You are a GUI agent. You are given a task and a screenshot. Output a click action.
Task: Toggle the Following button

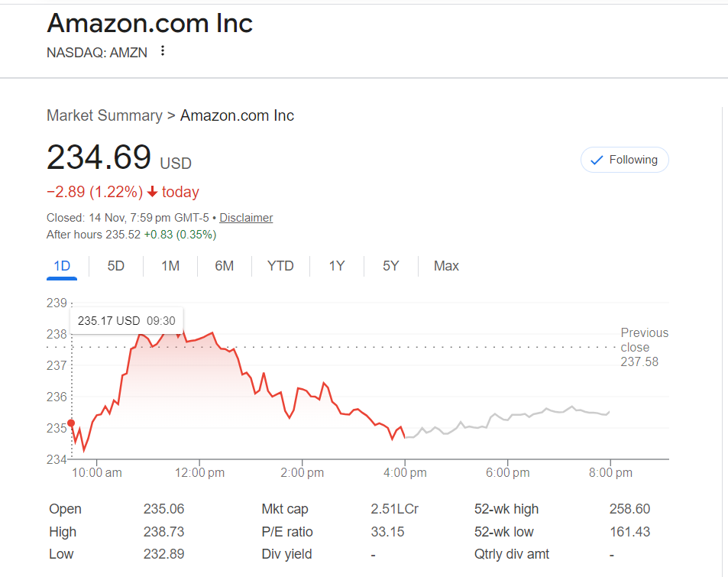coord(624,160)
